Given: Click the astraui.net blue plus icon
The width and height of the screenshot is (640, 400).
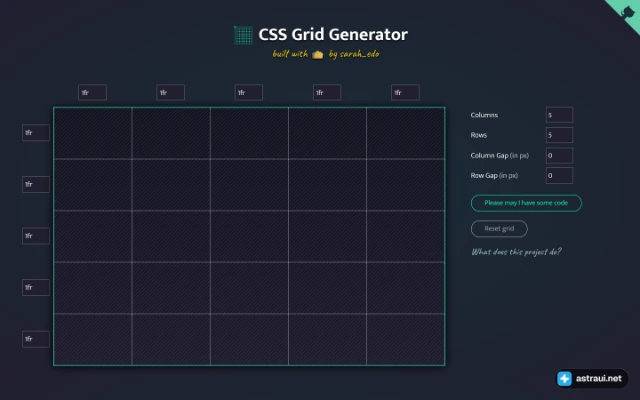Looking at the screenshot, I should 565,378.
